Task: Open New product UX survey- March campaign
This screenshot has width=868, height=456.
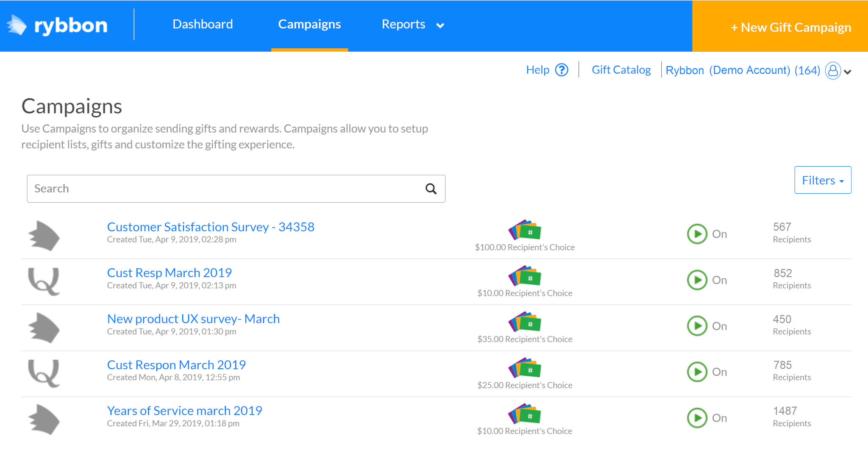Action: [193, 319]
